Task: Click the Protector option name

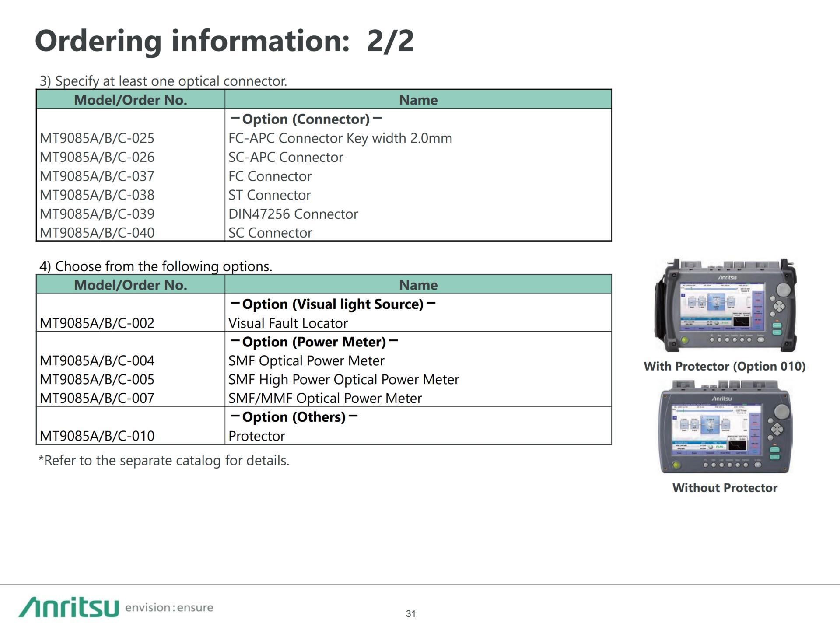Action: 256,436
